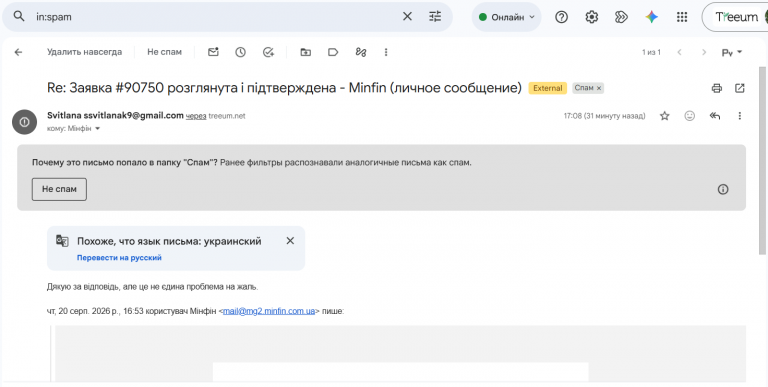Open message more options menu

[x=740, y=116]
